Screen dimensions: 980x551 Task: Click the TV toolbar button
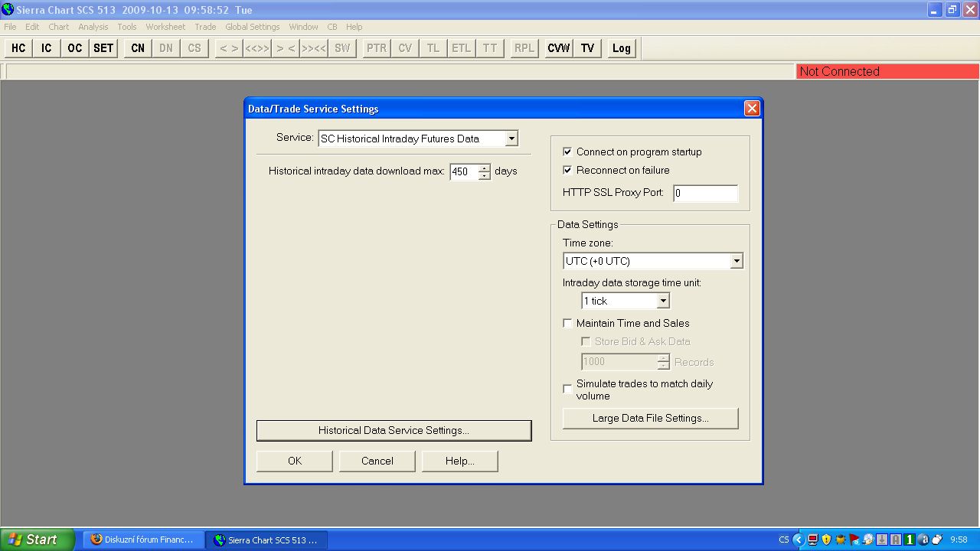587,48
